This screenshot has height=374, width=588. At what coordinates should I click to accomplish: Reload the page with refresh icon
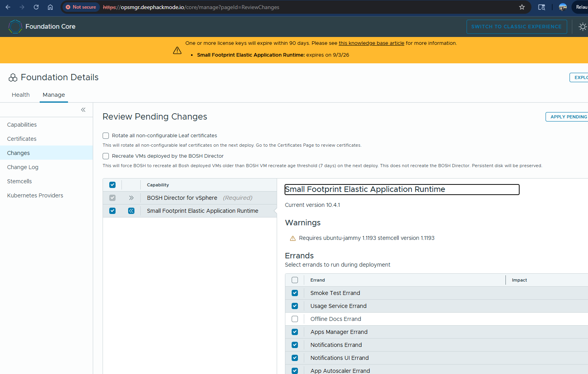[36, 7]
